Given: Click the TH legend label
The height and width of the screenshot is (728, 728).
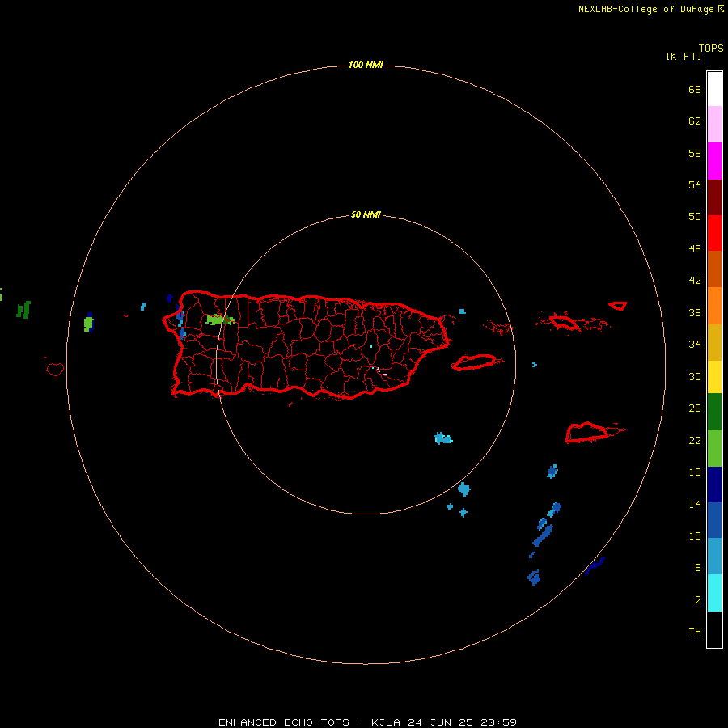Looking at the screenshot, I should coord(695,632).
